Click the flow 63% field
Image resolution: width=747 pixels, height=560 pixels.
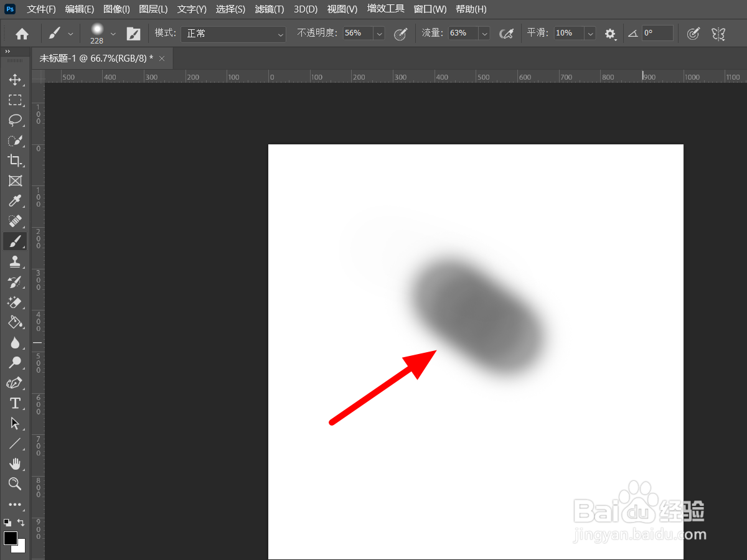(463, 34)
